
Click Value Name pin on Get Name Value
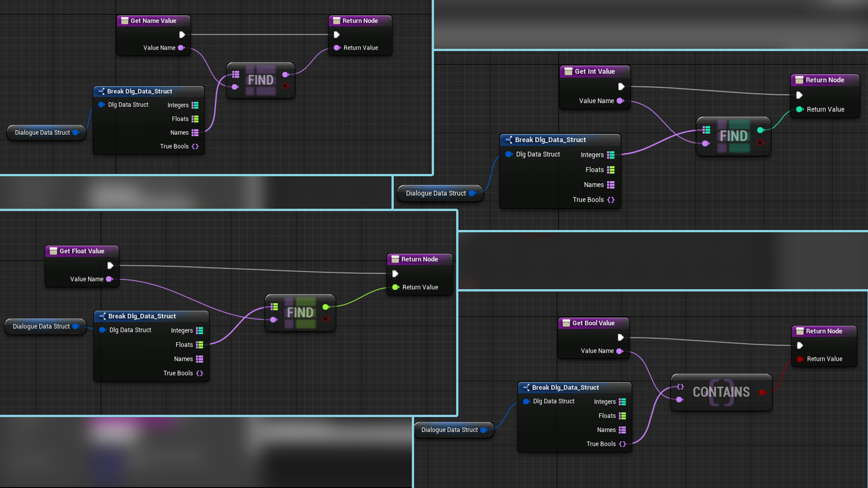coord(181,48)
